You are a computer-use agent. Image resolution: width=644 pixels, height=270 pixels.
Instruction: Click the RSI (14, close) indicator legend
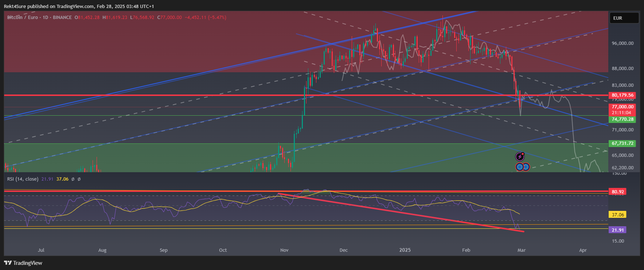tap(23, 179)
